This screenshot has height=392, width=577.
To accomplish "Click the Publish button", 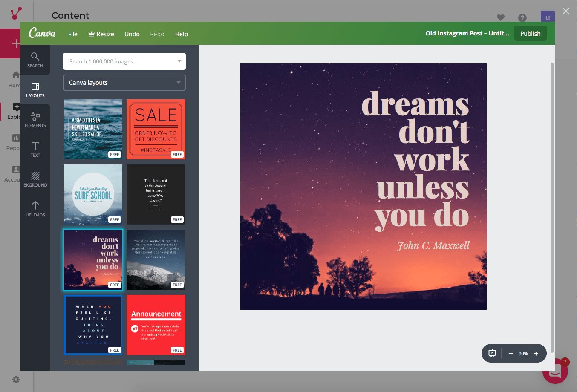I will pyautogui.click(x=530, y=33).
